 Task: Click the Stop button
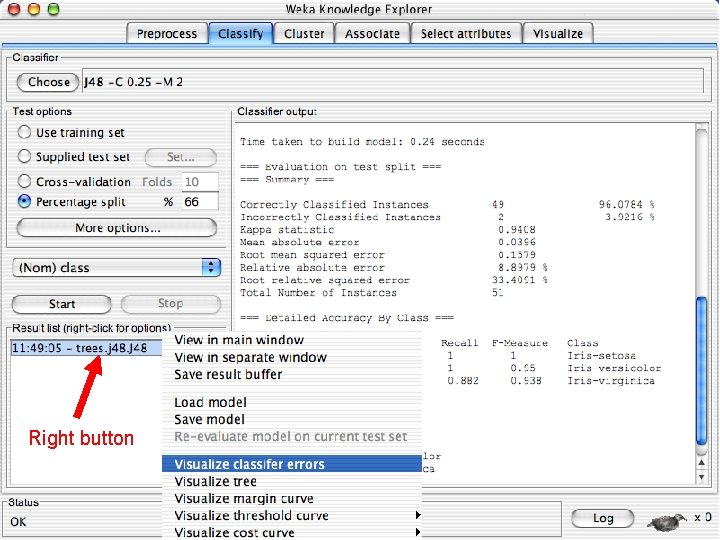[171, 304]
